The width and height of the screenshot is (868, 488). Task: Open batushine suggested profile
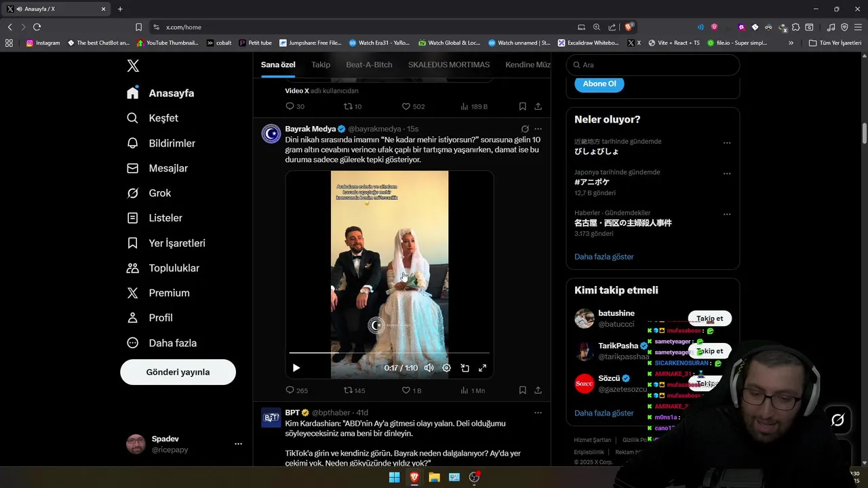tap(616, 313)
